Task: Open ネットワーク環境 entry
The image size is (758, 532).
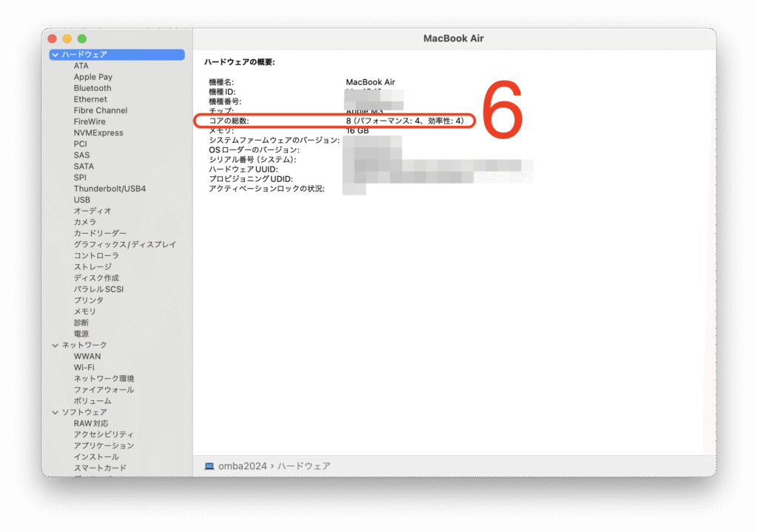Action: pyautogui.click(x=104, y=378)
